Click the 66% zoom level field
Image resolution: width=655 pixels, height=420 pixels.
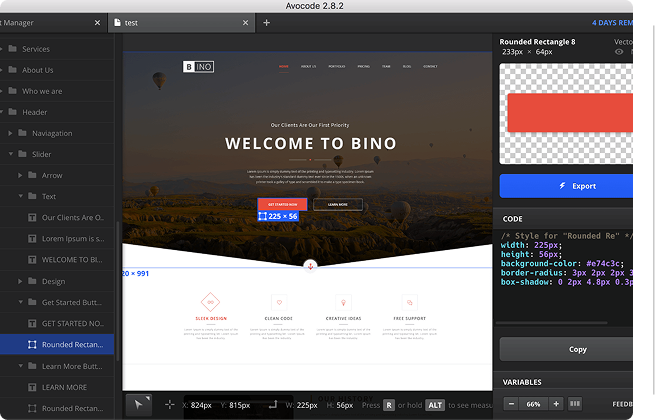pyautogui.click(x=533, y=404)
